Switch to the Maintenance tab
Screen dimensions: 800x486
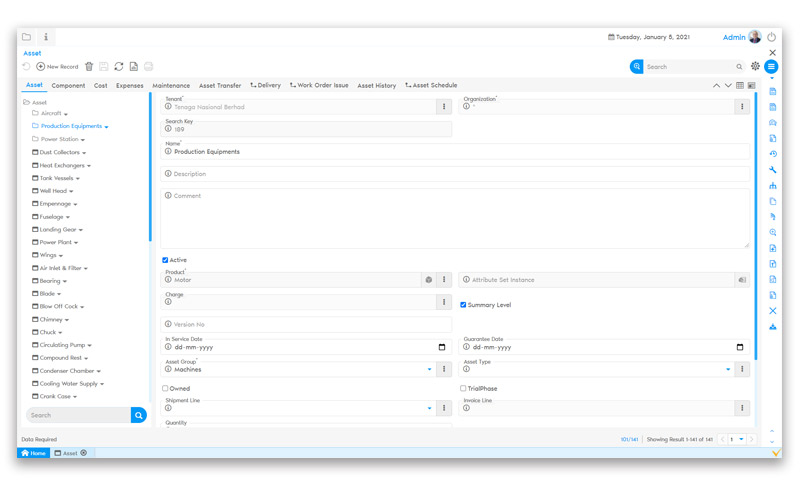pyautogui.click(x=171, y=86)
